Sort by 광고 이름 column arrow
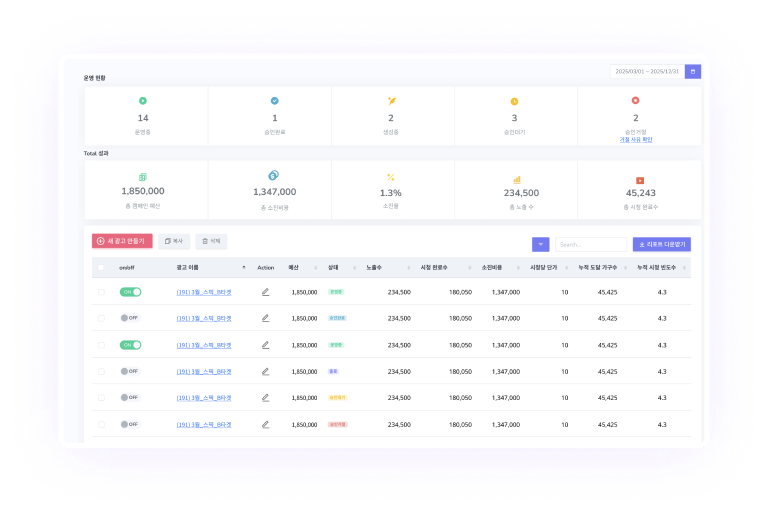 tap(243, 268)
